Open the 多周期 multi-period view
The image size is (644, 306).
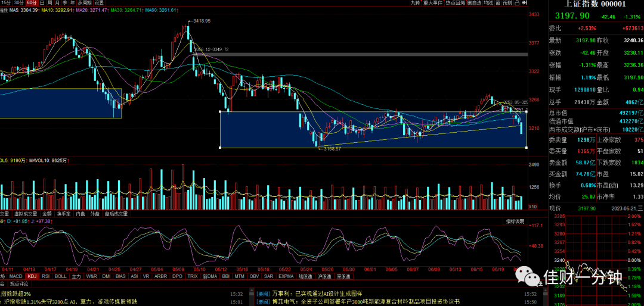point(84,2)
